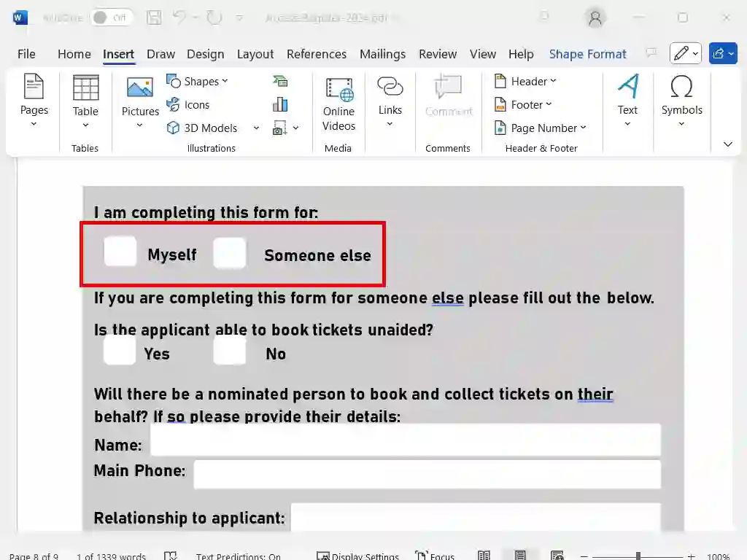747x560 pixels.
Task: Open the Shape Format tab
Action: tap(587, 54)
